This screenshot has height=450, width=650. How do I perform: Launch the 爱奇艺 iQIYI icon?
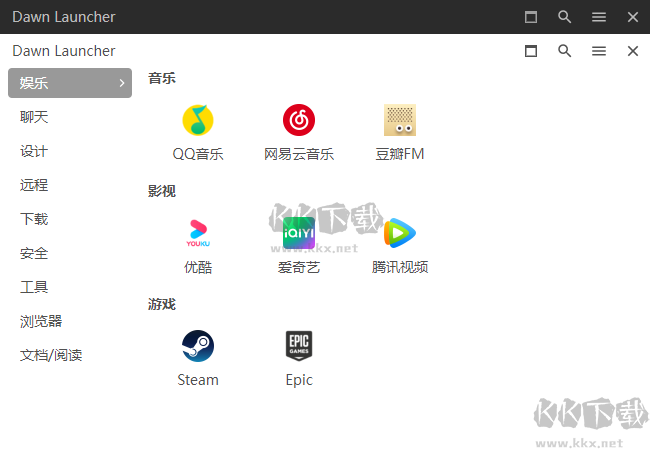pyautogui.click(x=299, y=233)
